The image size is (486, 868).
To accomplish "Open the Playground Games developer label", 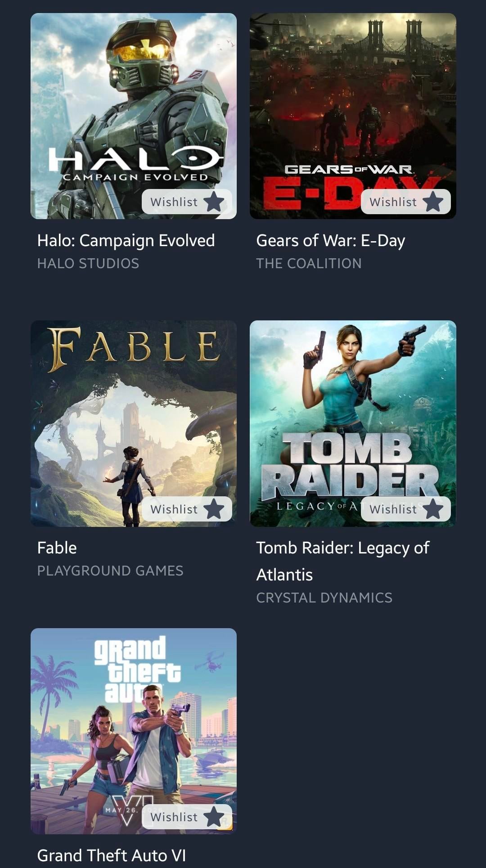I will (110, 571).
